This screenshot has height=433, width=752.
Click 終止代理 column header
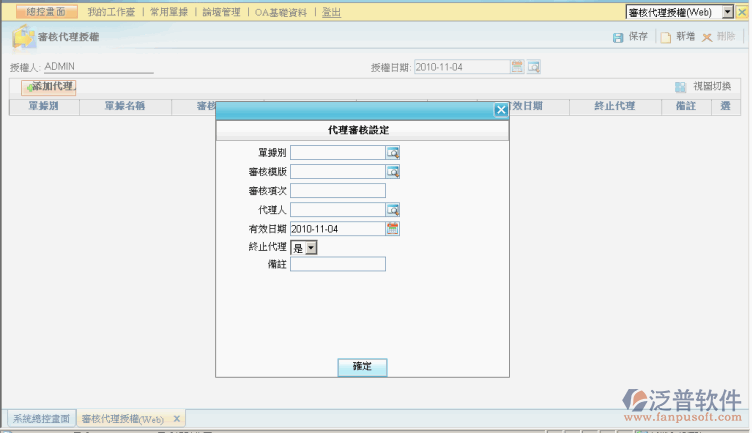(615, 106)
